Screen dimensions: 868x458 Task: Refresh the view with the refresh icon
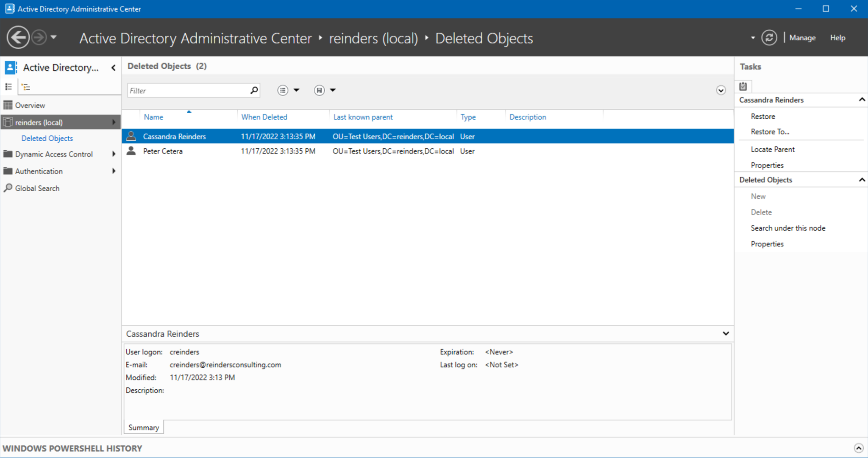pyautogui.click(x=769, y=37)
